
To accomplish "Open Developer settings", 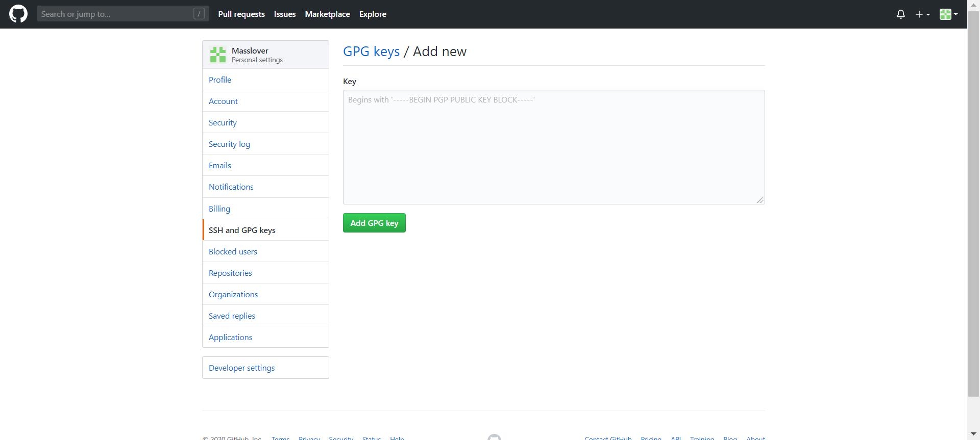I will click(265, 368).
